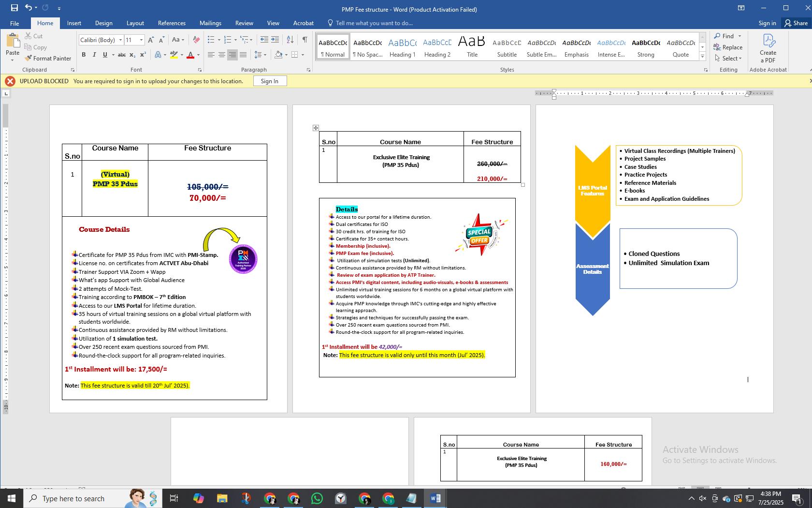Click the table move handle icon
Viewport: 812px width, 508px height.
(x=316, y=128)
